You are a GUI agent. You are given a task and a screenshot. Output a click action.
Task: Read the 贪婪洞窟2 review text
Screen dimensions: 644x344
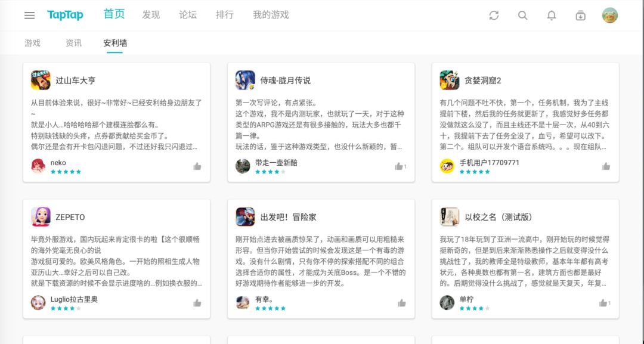525,125
